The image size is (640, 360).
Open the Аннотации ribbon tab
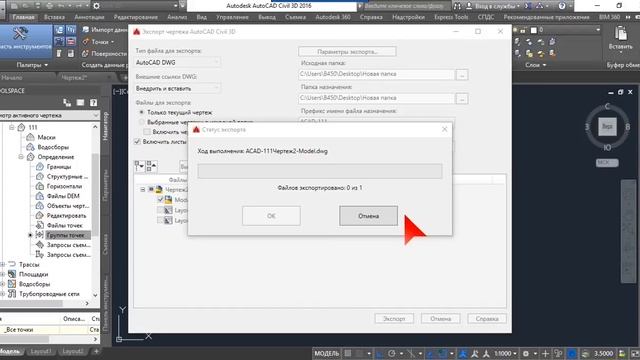click(89, 17)
